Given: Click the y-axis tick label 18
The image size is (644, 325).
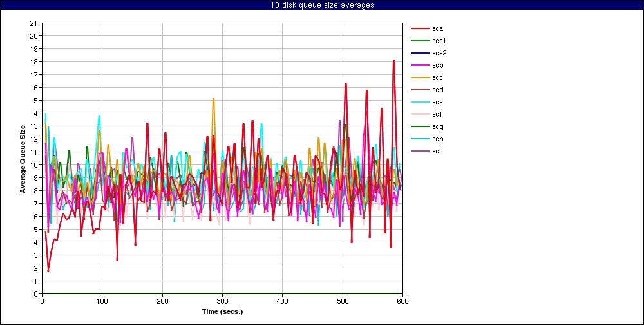Looking at the screenshot, I should tap(35, 62).
